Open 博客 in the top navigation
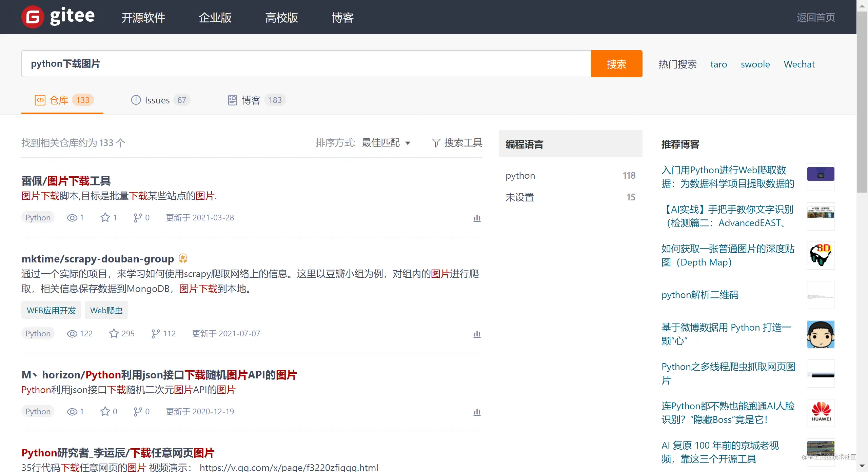Viewport: 868px width, 472px height. pos(343,17)
